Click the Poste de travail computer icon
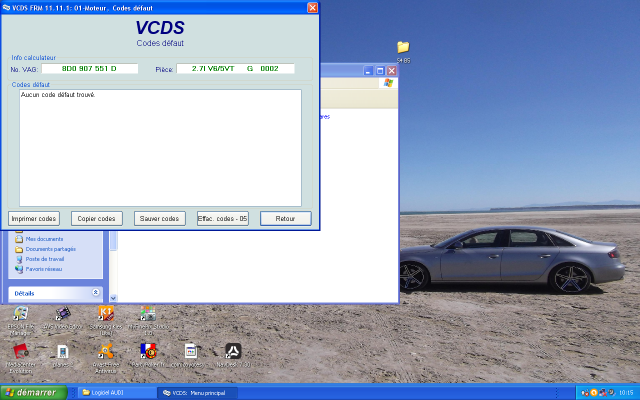 (19, 259)
